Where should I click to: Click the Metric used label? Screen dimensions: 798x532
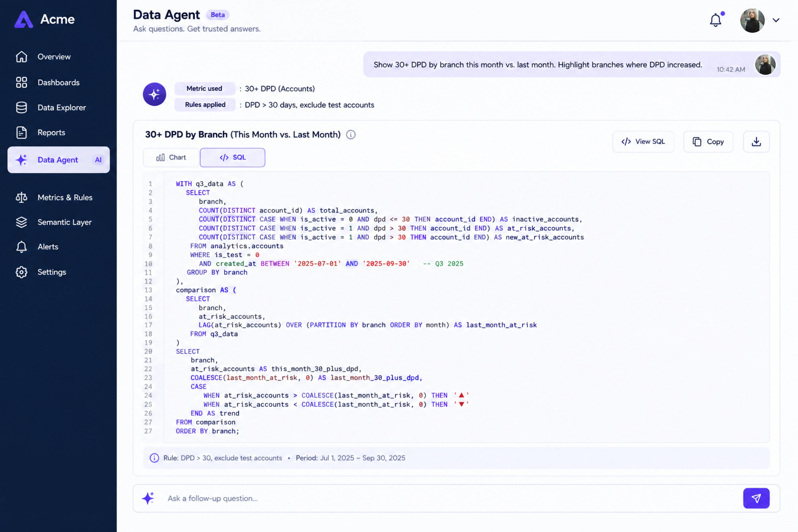click(205, 89)
